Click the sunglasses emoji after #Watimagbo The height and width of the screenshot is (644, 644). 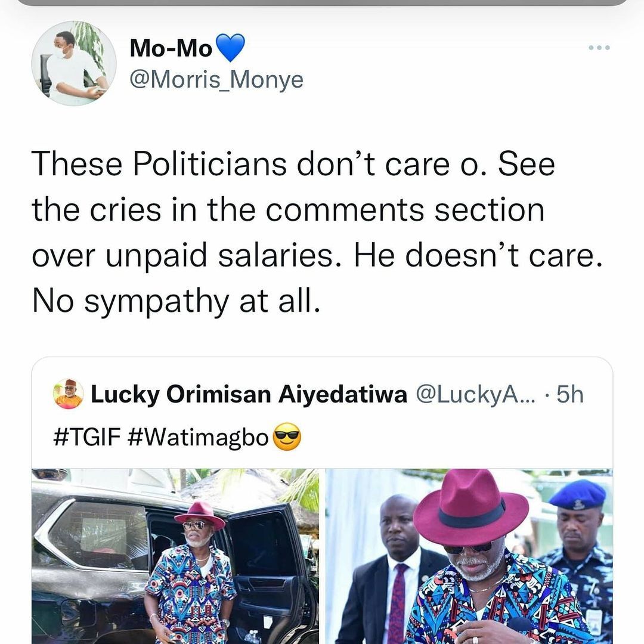point(287,439)
